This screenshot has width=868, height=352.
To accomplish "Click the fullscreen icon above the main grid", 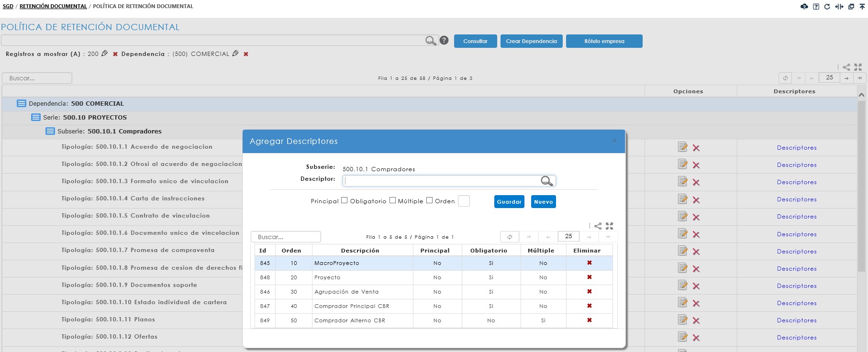I will coord(858,67).
